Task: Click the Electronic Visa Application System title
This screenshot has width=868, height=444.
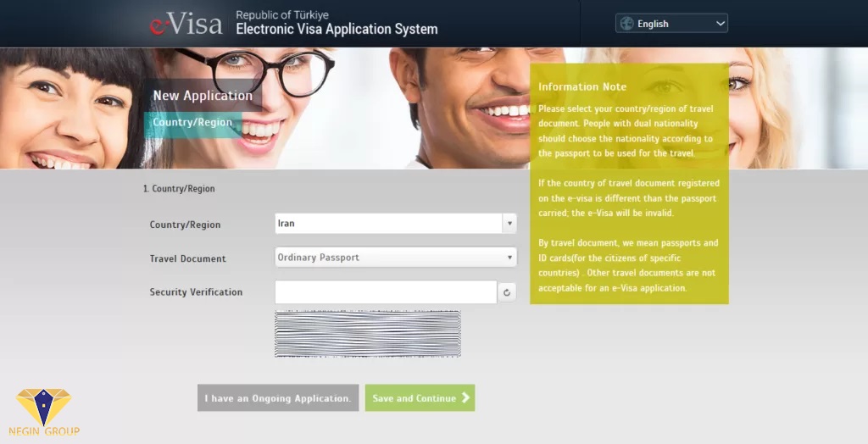Action: [337, 30]
